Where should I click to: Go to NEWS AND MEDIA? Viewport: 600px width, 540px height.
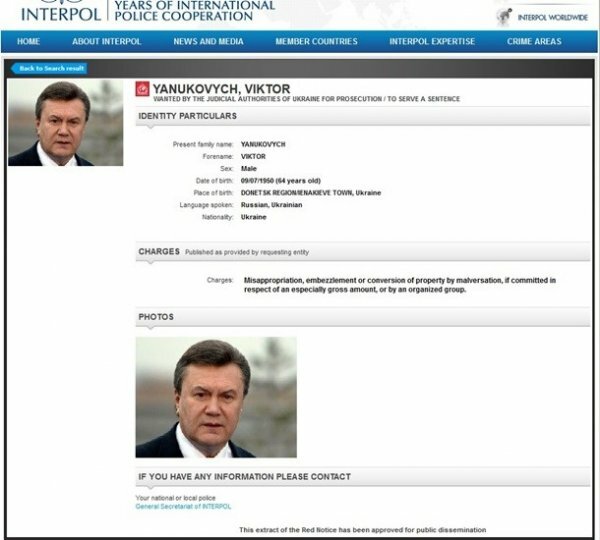coord(209,41)
